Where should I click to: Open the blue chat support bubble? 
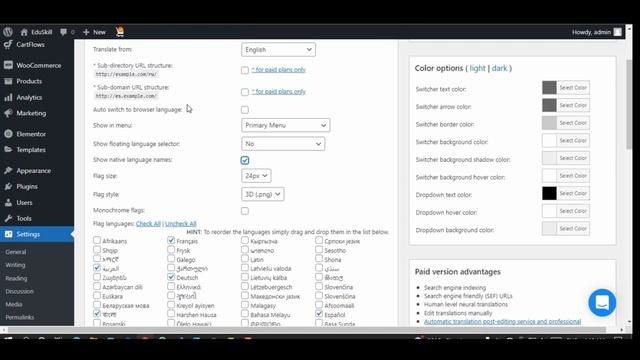[602, 303]
